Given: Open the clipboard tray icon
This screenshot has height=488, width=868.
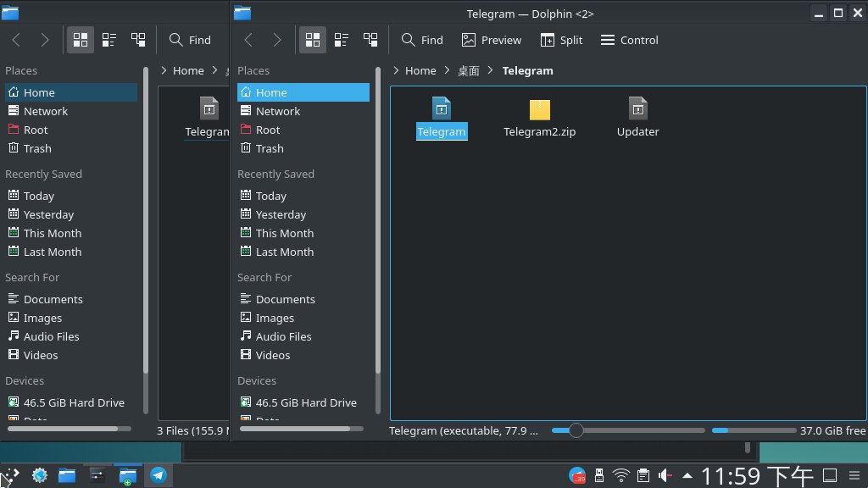Looking at the screenshot, I should [643, 475].
